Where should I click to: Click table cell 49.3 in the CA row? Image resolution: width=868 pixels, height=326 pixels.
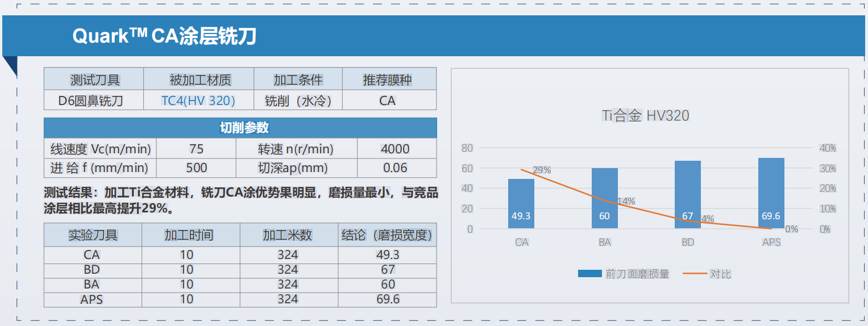click(388, 254)
